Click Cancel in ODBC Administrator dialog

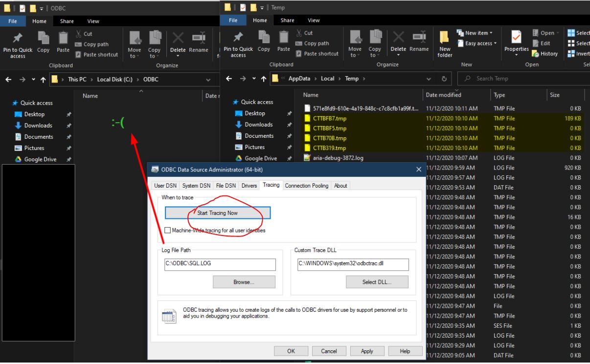click(329, 351)
